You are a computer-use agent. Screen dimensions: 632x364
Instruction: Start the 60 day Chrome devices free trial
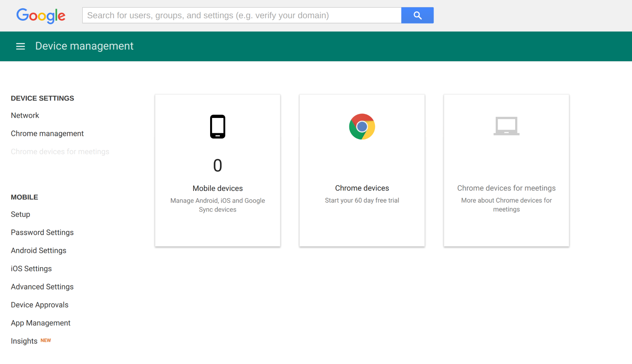pos(362,200)
